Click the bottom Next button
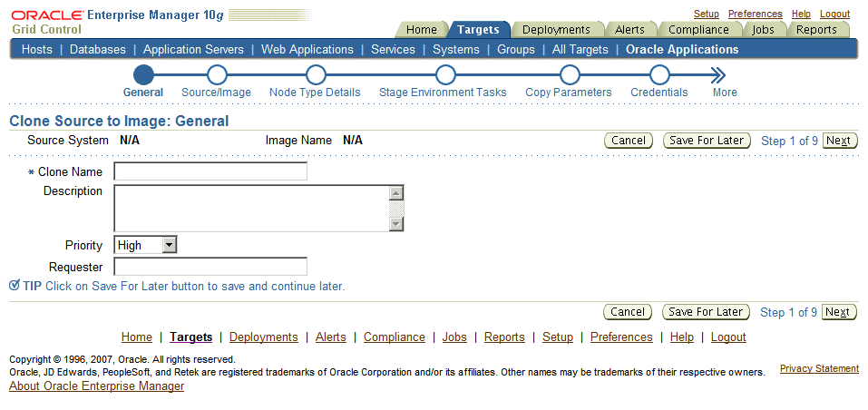 [x=839, y=312]
